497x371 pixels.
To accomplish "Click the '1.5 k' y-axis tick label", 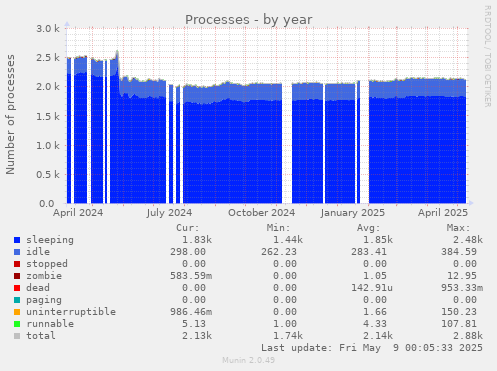I will point(48,117).
